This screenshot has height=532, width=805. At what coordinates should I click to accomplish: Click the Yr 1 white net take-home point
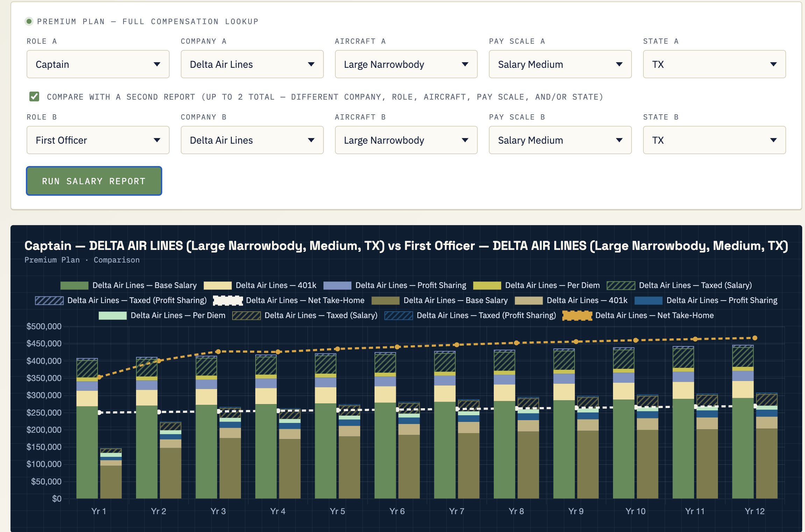coord(99,412)
